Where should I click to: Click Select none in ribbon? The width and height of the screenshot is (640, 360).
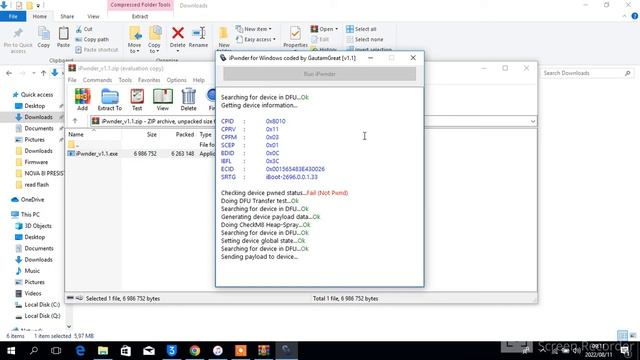point(364,39)
